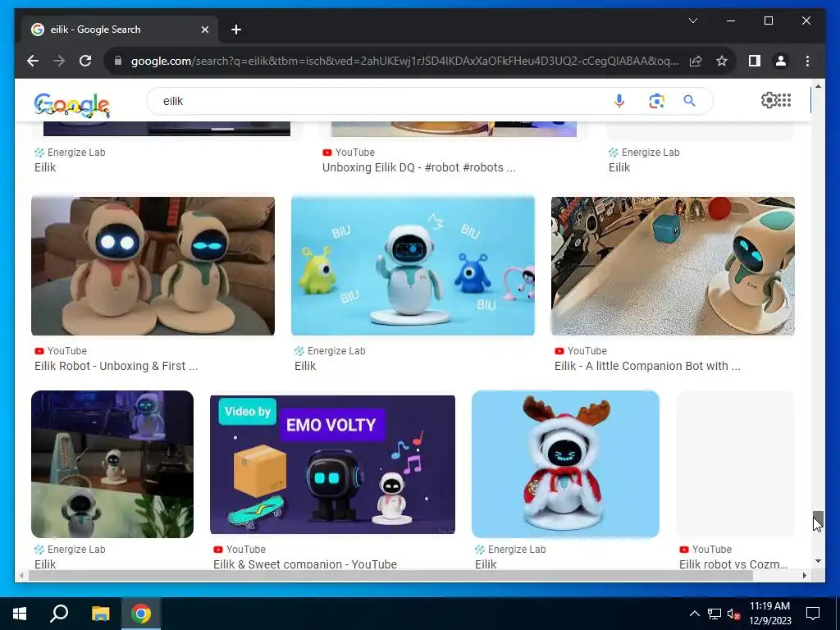Reload the current page
The height and width of the screenshot is (630, 840).
coord(85,61)
